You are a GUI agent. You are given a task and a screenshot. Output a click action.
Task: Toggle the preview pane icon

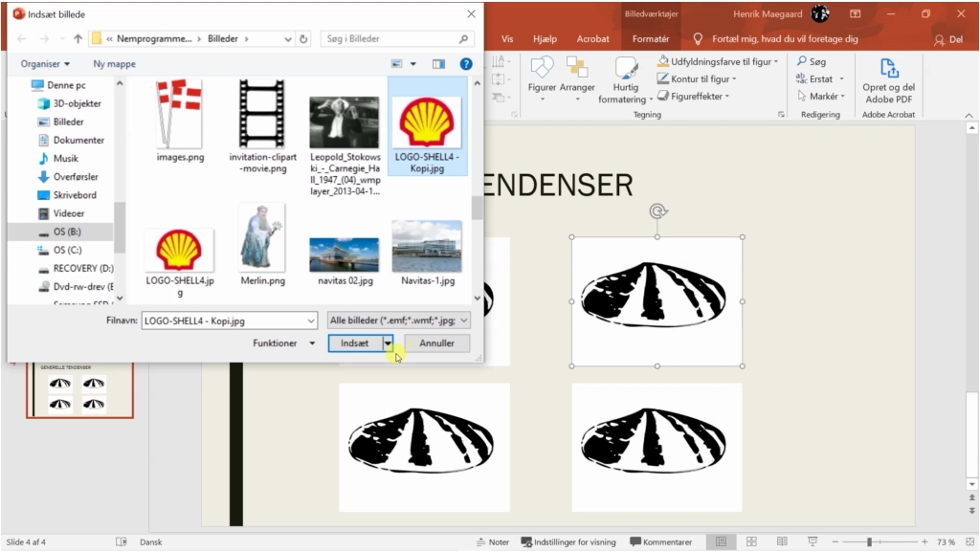(438, 64)
